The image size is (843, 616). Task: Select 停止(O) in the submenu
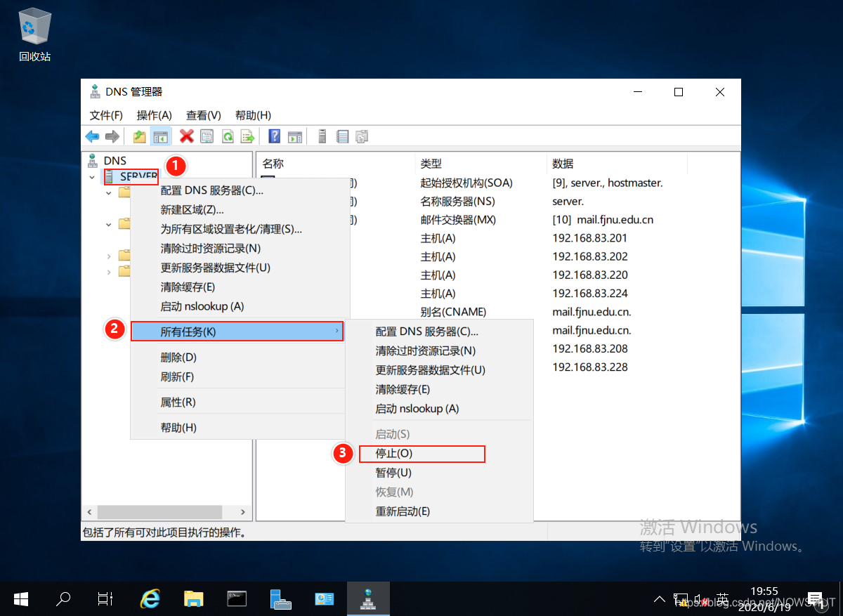pyautogui.click(x=421, y=454)
